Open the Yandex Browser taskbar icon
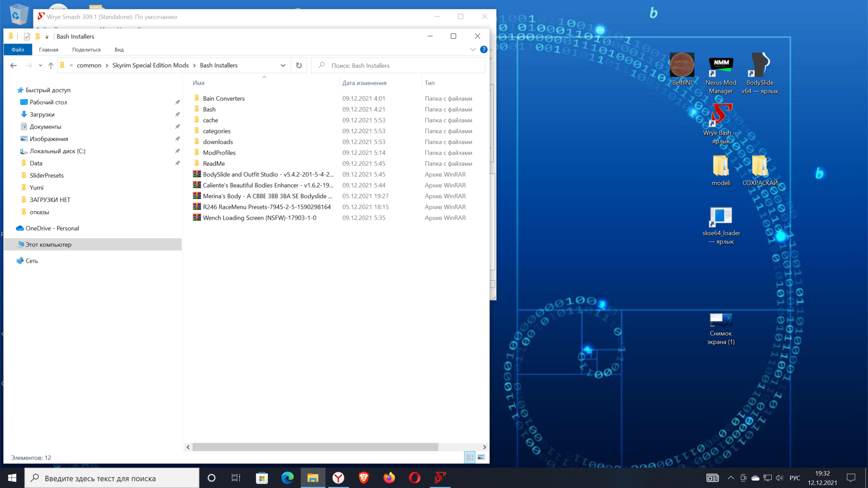 click(338, 478)
